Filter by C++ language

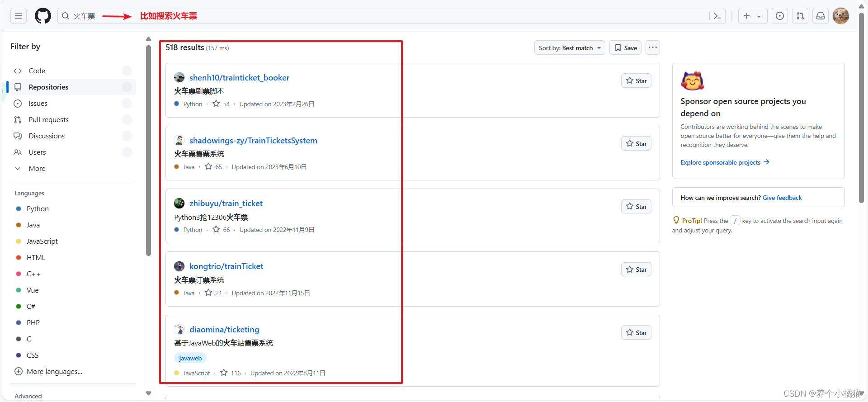(x=33, y=274)
